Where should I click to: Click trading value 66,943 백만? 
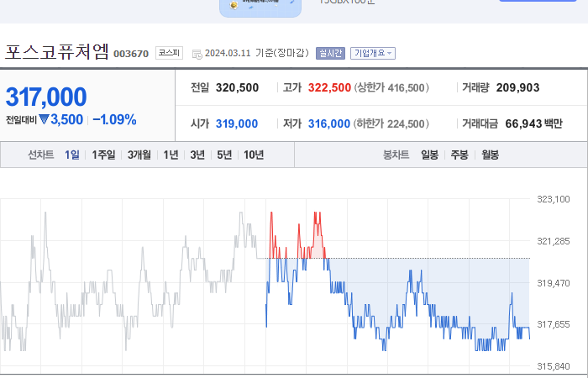point(534,123)
